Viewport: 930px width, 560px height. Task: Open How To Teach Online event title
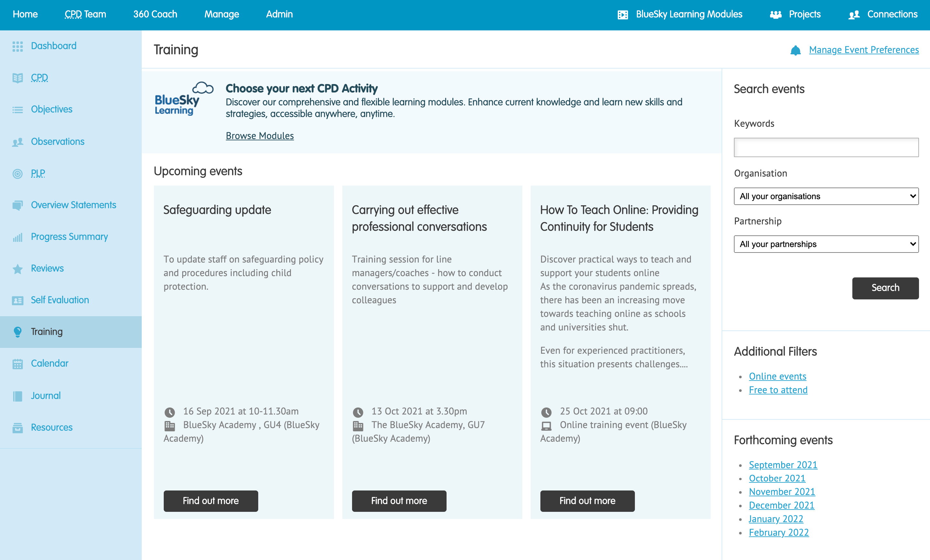click(x=619, y=218)
